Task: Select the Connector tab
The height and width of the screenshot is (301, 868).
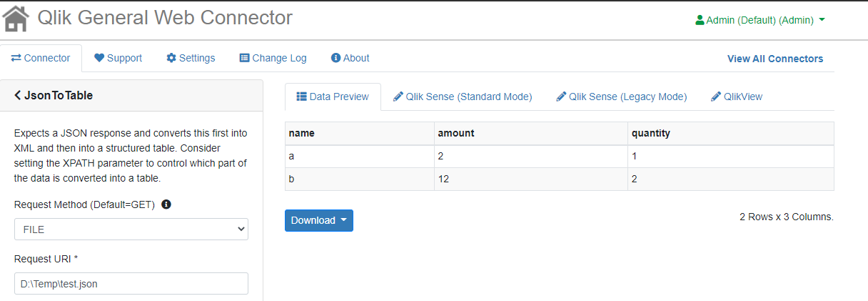Action: (x=41, y=58)
